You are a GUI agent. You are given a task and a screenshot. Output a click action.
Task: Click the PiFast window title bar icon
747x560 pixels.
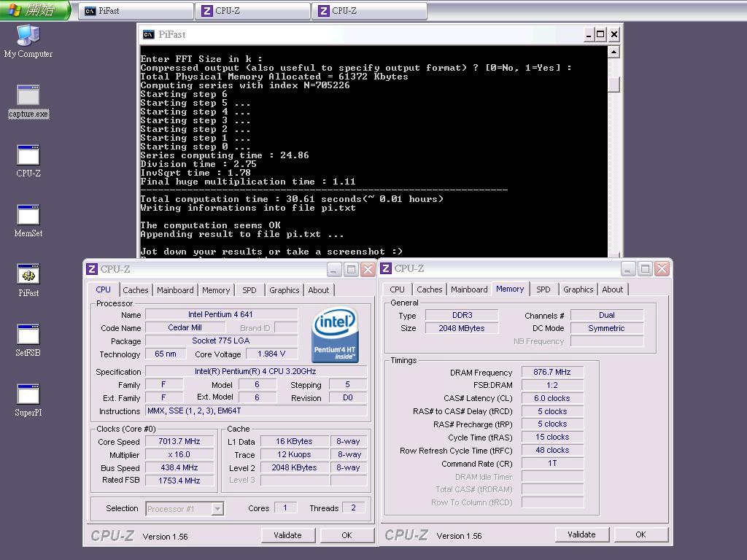149,34
